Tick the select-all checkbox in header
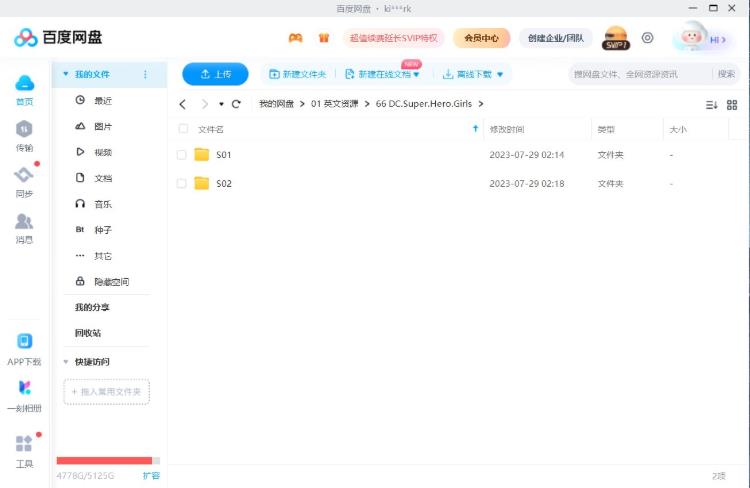Viewport: 750px width, 488px height. pyautogui.click(x=183, y=128)
